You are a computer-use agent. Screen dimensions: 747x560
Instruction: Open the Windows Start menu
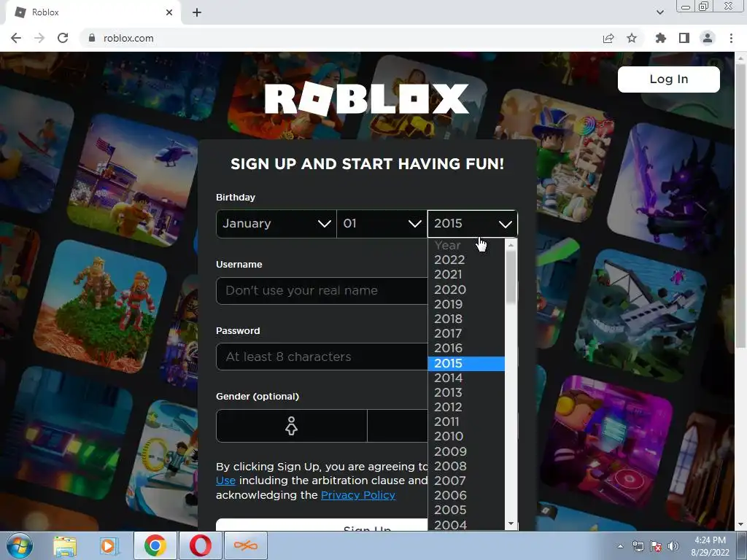click(19, 545)
